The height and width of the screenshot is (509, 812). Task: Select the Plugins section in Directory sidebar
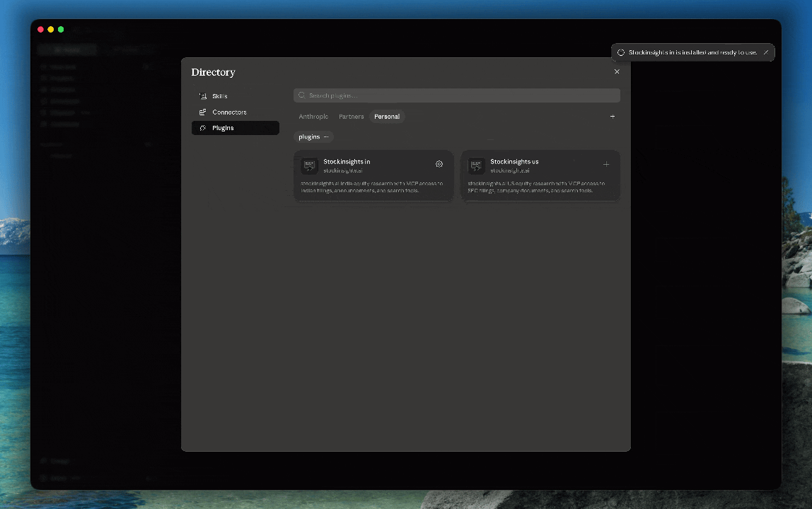tap(235, 128)
